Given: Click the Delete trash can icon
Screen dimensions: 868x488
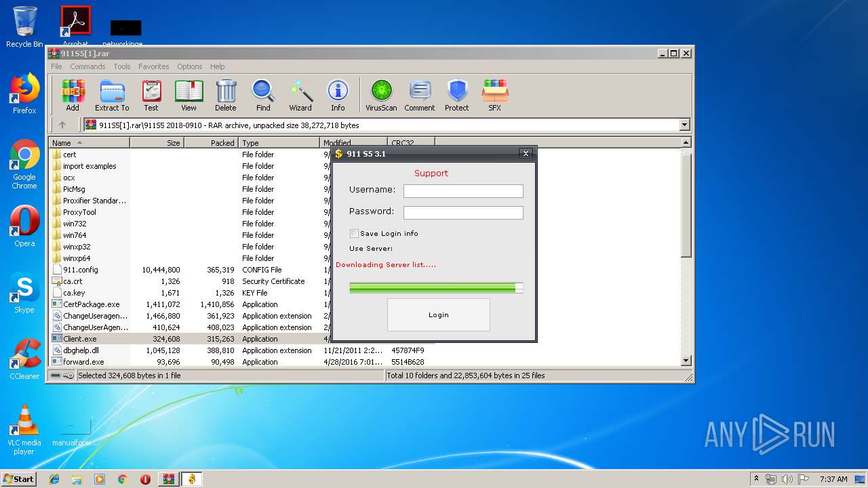Looking at the screenshot, I should [226, 95].
